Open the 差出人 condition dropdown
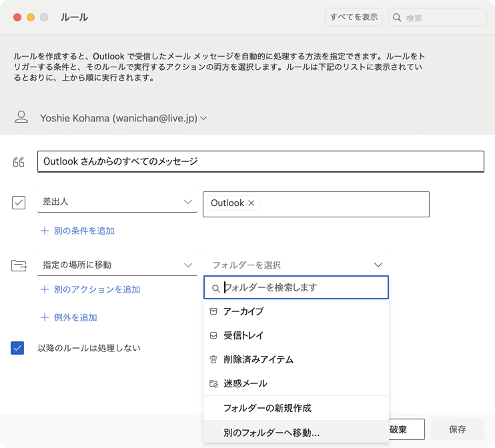Screen dimensions: 495x448 tap(188, 202)
